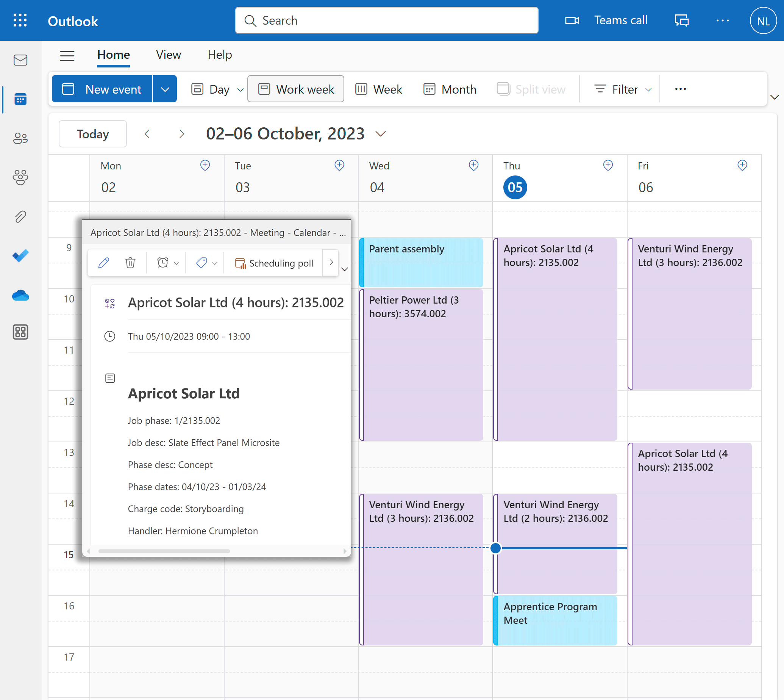Open Files attachments icon in sidebar
Image resolution: width=784 pixels, height=700 pixels.
point(20,216)
